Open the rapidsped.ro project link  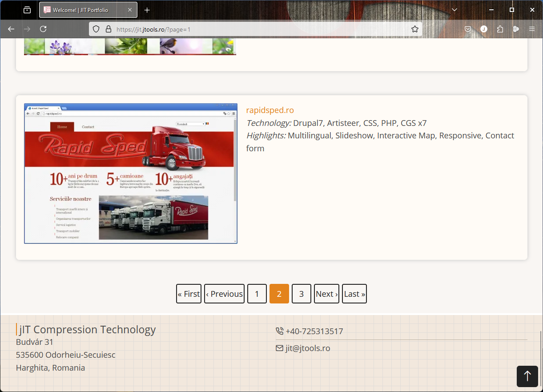coord(270,110)
